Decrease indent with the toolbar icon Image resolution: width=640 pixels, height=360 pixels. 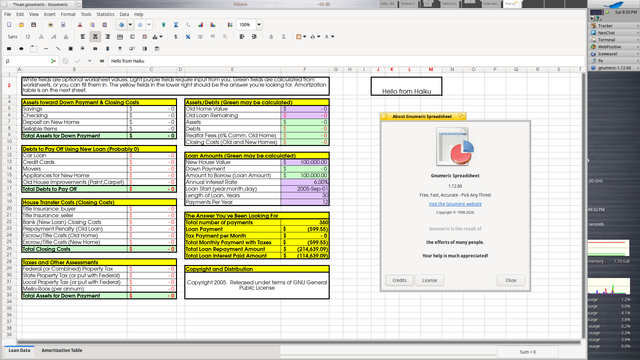(x=242, y=37)
